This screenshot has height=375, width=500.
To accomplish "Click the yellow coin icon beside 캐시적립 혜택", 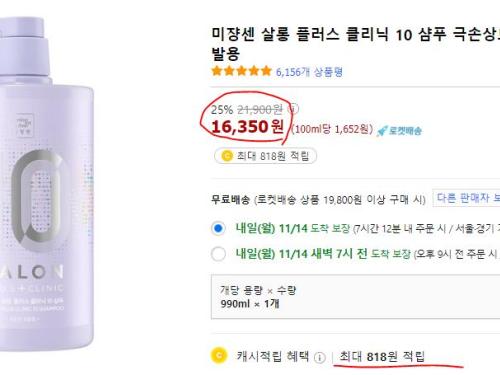I will pos(219,355).
